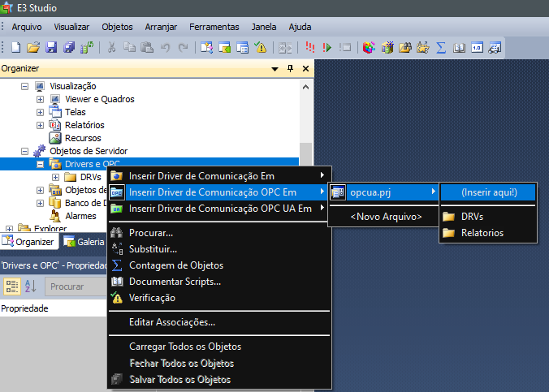
Task: Switch to the Galeria tab
Action: pos(84,242)
